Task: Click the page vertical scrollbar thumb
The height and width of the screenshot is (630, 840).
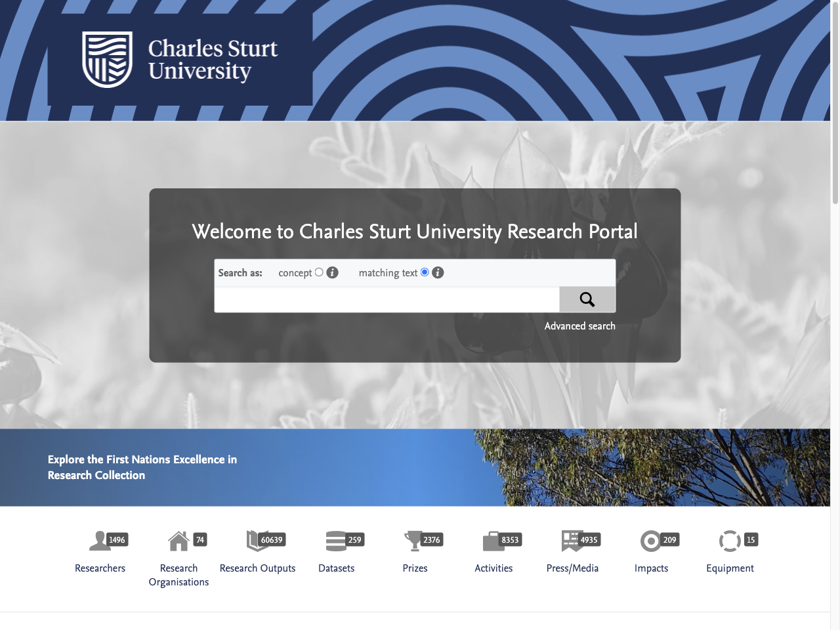Action: 835,102
